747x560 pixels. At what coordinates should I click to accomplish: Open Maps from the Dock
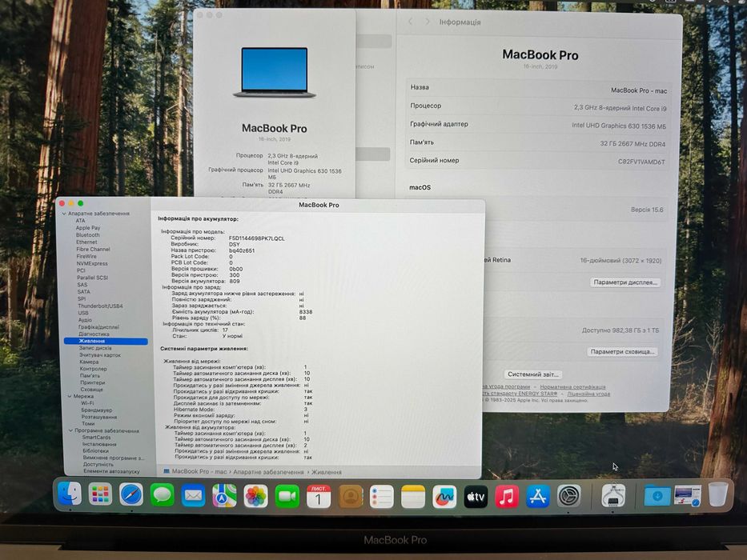coord(224,496)
